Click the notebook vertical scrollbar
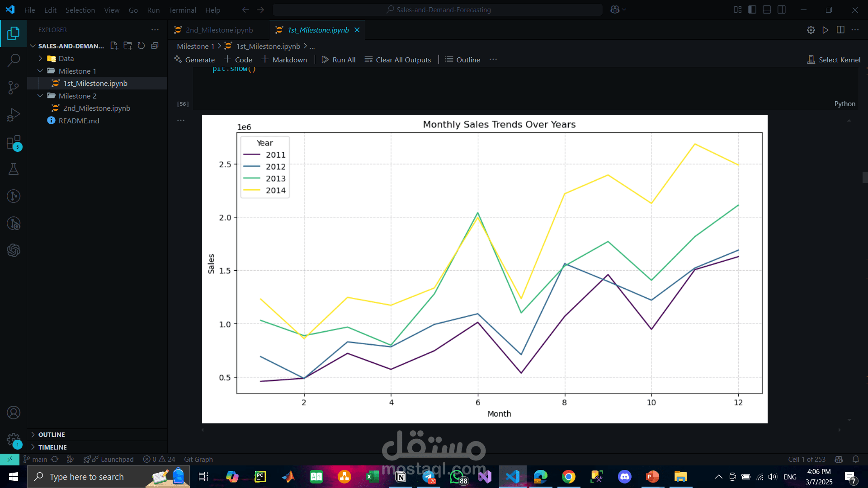 864,177
